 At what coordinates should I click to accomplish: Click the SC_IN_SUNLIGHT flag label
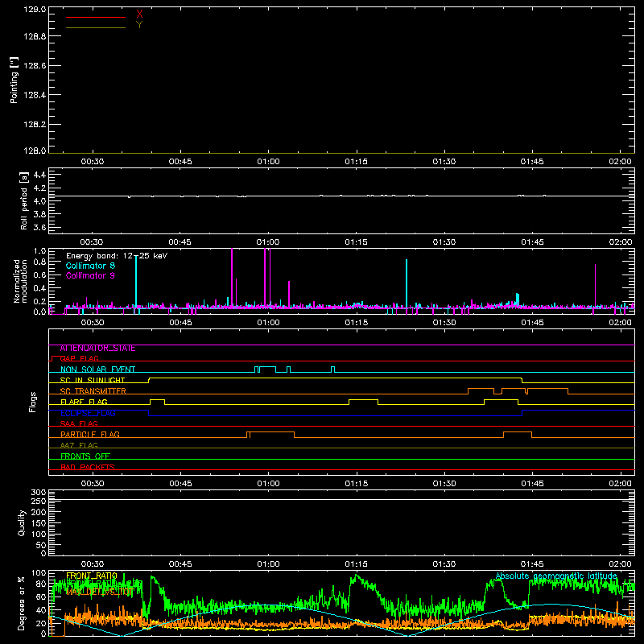click(x=93, y=380)
